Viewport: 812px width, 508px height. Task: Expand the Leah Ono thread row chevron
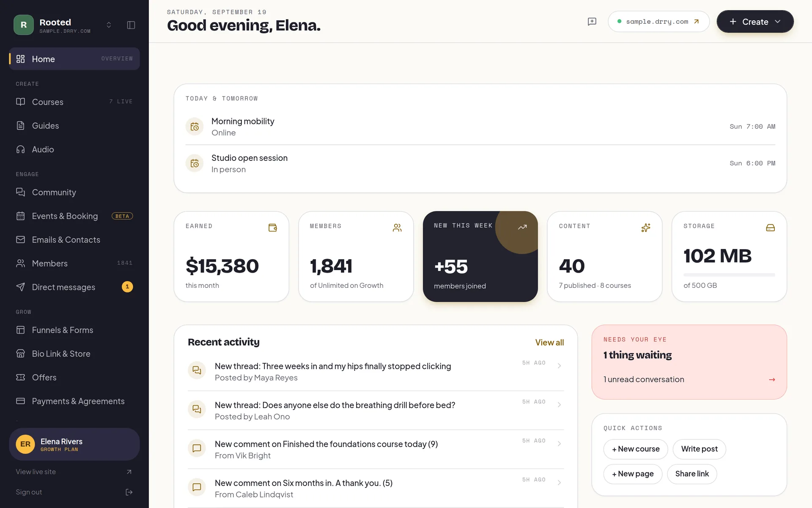coord(560,405)
